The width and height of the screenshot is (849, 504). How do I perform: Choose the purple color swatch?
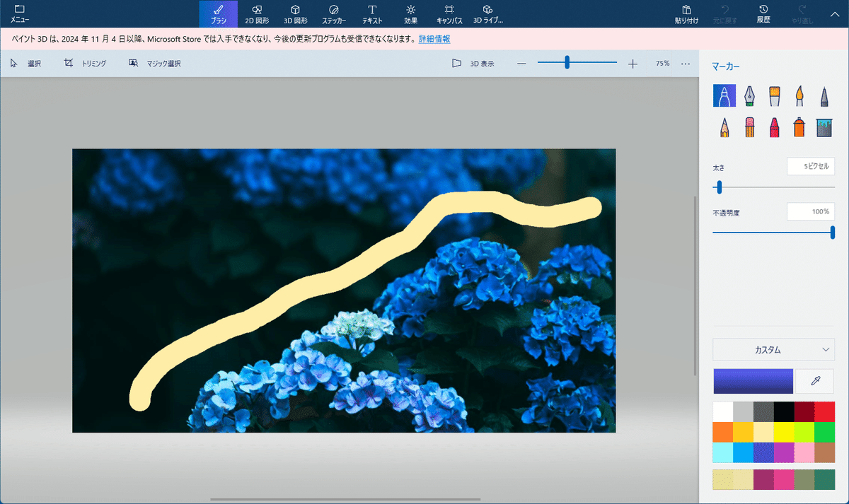(784, 452)
